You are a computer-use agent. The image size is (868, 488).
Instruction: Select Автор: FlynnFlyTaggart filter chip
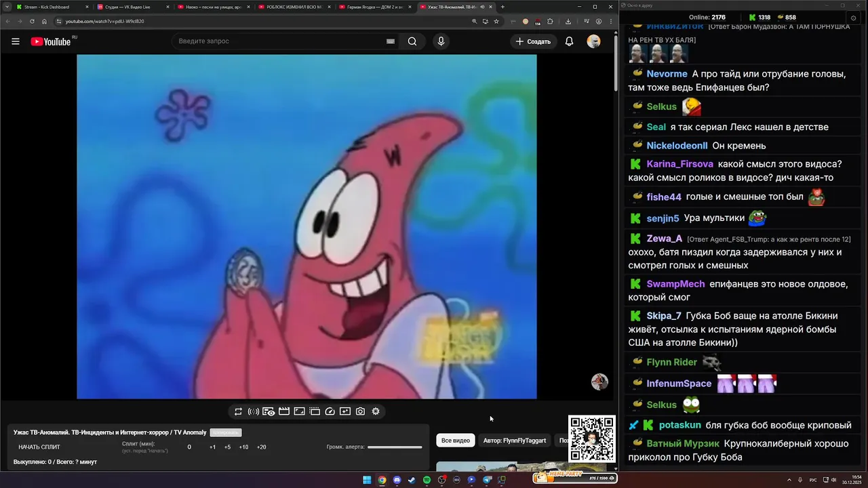[x=515, y=441]
